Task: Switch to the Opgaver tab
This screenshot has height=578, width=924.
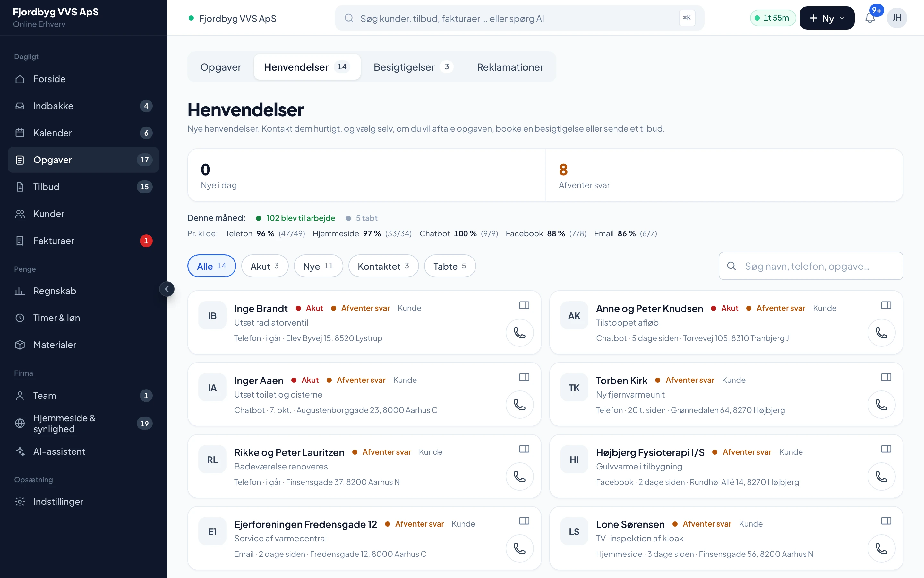Action: point(221,67)
